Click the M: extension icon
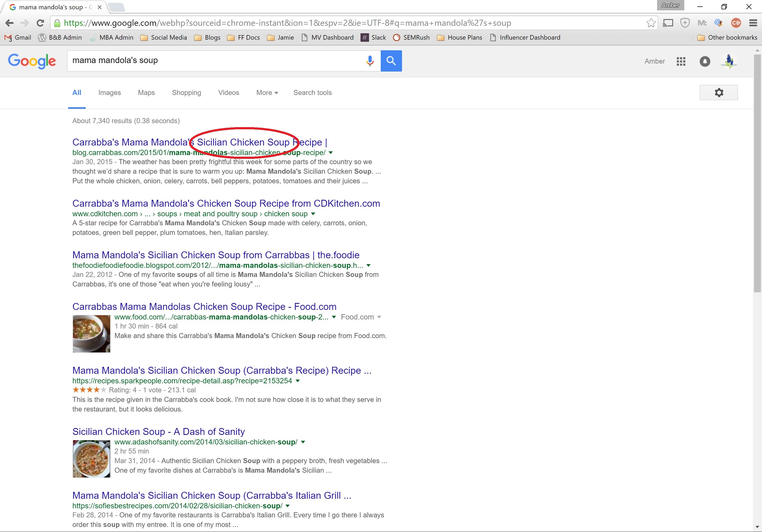This screenshot has height=532, width=762. pyautogui.click(x=702, y=23)
